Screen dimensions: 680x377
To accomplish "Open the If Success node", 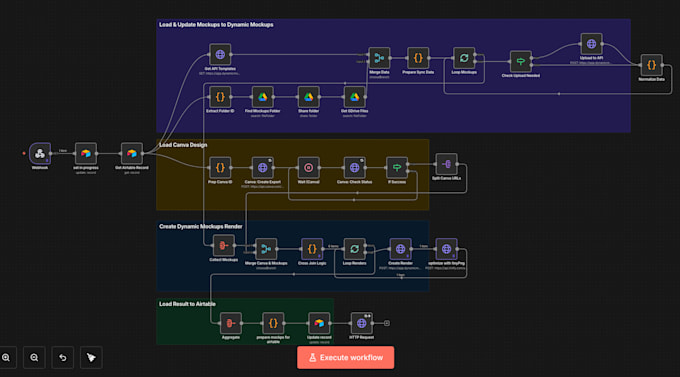I will 397,167.
